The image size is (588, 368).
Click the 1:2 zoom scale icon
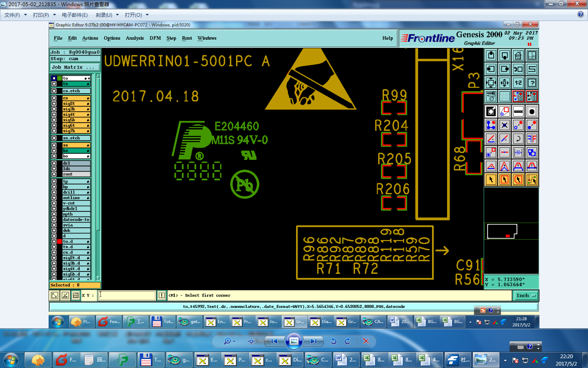518,83
